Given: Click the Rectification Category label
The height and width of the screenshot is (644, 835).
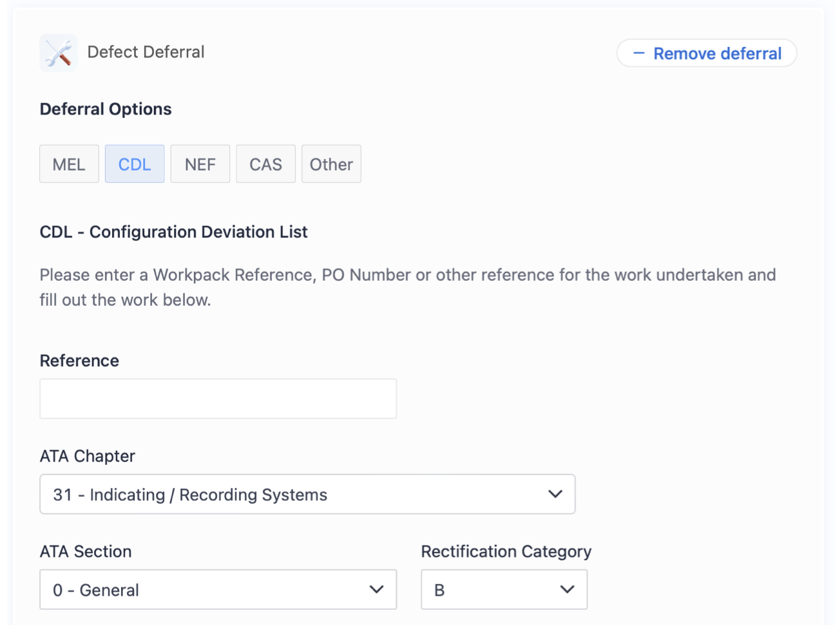Looking at the screenshot, I should [x=506, y=551].
